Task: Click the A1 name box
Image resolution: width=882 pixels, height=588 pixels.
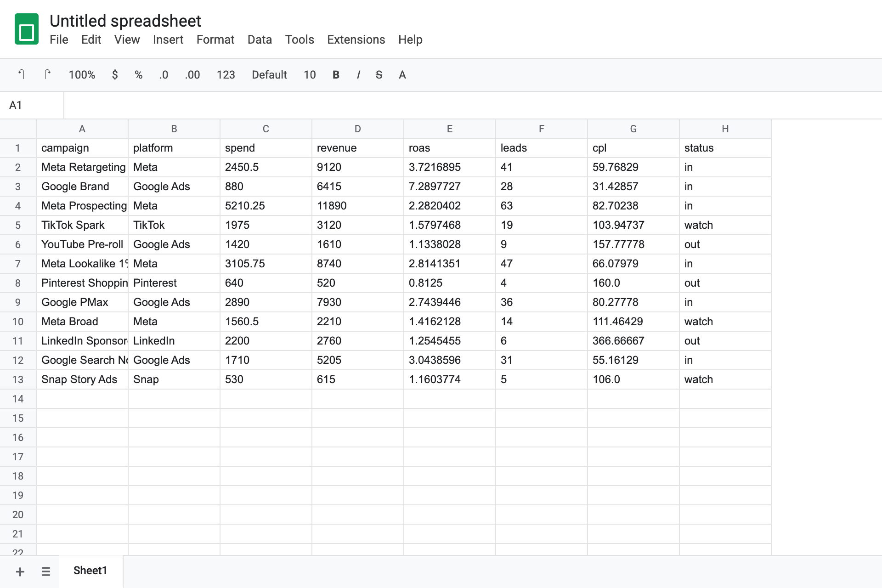Action: click(32, 105)
